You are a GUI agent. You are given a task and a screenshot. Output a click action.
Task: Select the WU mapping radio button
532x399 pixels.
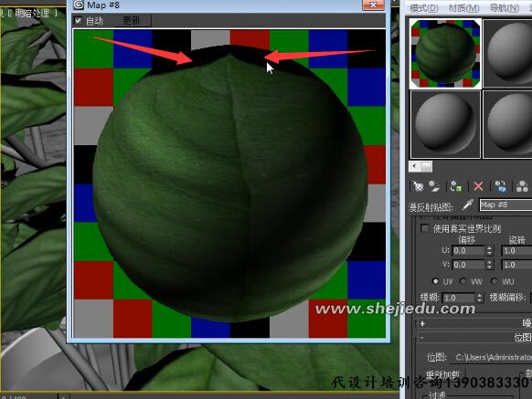click(494, 281)
